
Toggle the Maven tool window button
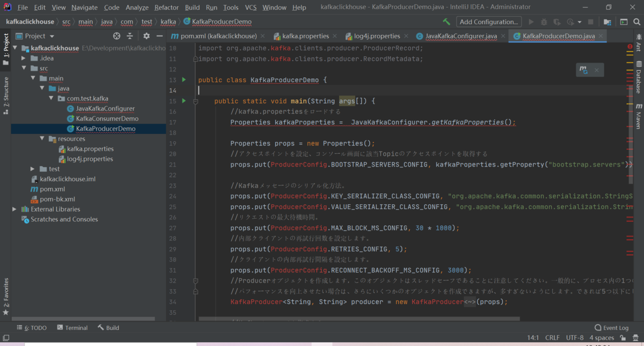coord(638,117)
